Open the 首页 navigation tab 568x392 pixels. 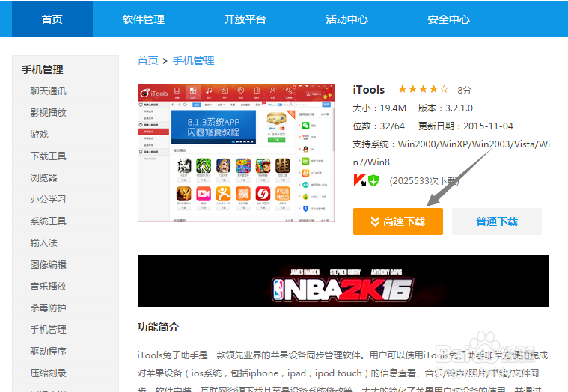(x=52, y=19)
